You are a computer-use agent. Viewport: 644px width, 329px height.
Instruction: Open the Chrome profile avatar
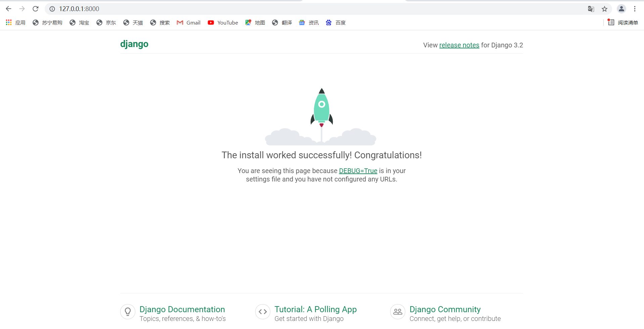coord(622,9)
